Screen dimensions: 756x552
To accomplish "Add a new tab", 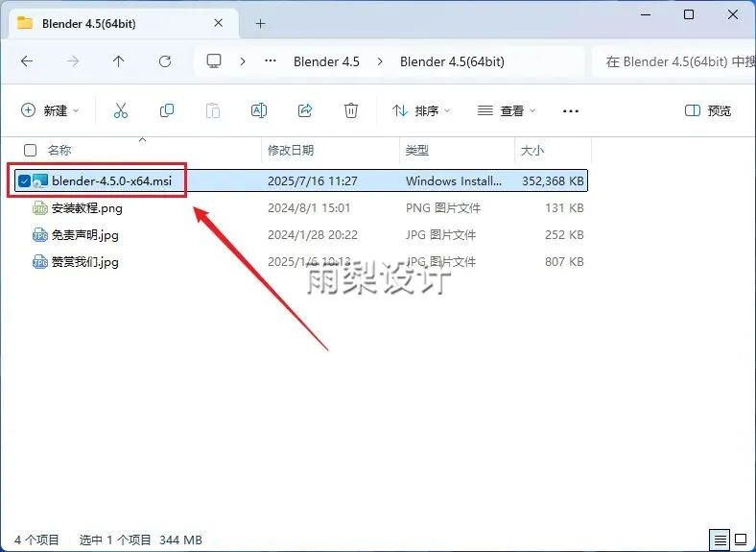I will pyautogui.click(x=260, y=24).
